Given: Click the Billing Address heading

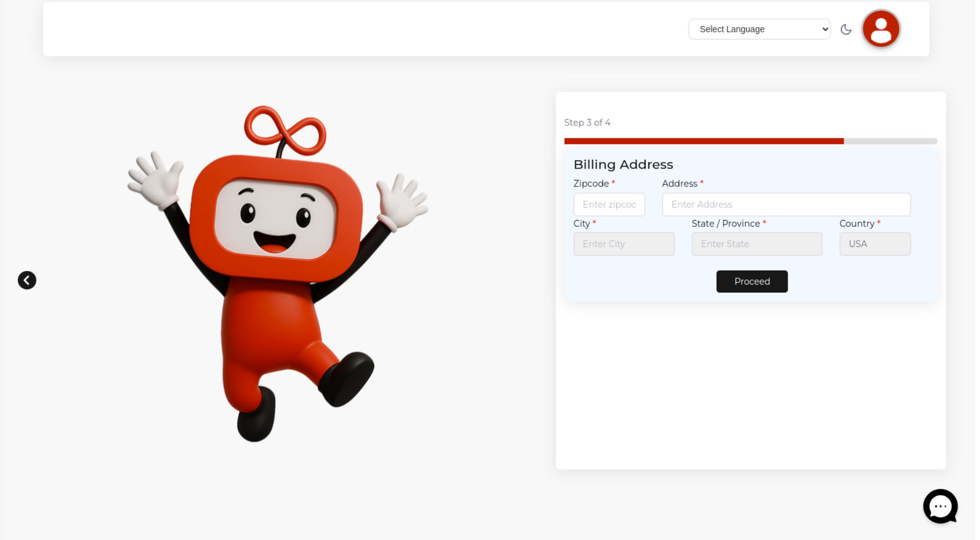Looking at the screenshot, I should [x=623, y=164].
